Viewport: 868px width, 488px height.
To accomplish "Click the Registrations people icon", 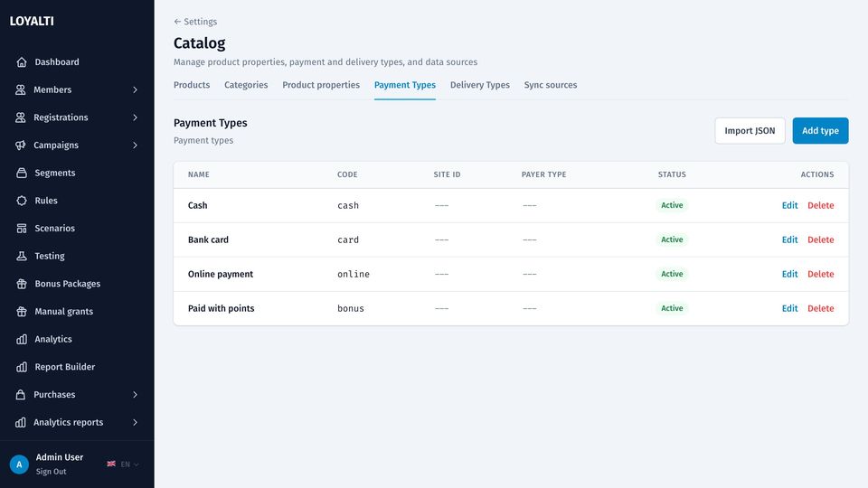I will (21, 117).
